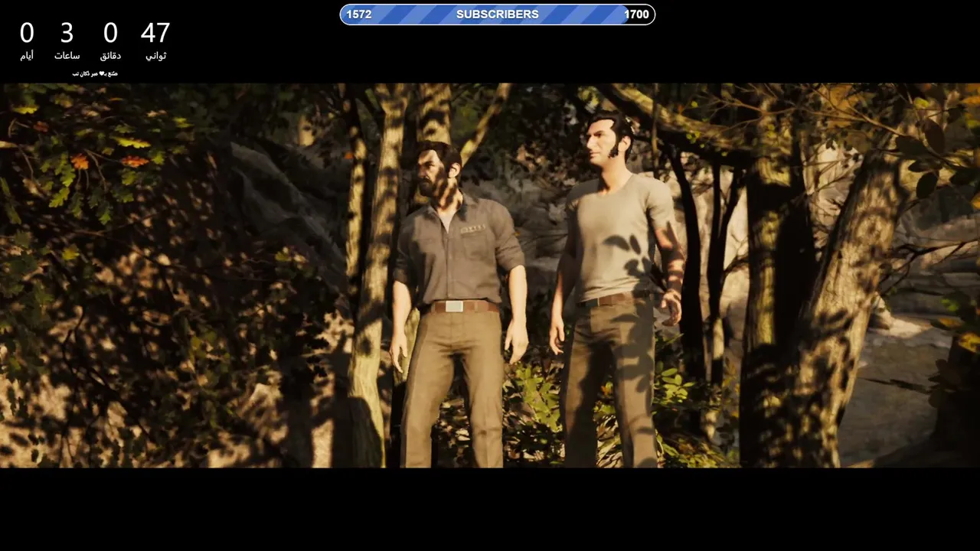Image resolution: width=980 pixels, height=551 pixels.
Task: Select the subscriber goal number 1700
Action: pos(636,15)
